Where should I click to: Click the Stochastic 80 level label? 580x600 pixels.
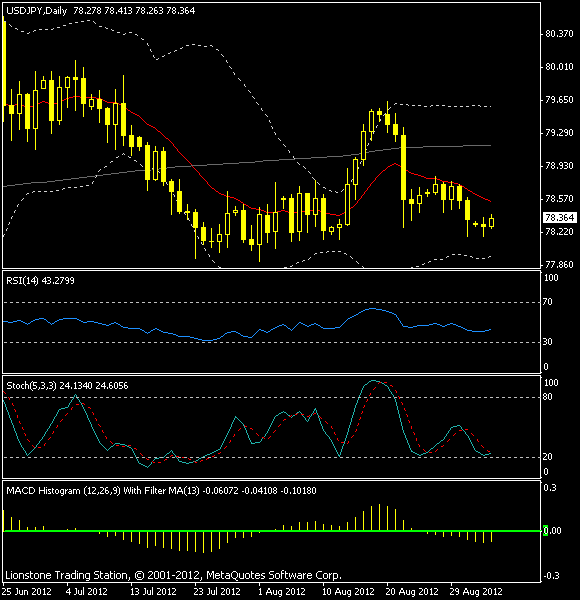(547, 397)
